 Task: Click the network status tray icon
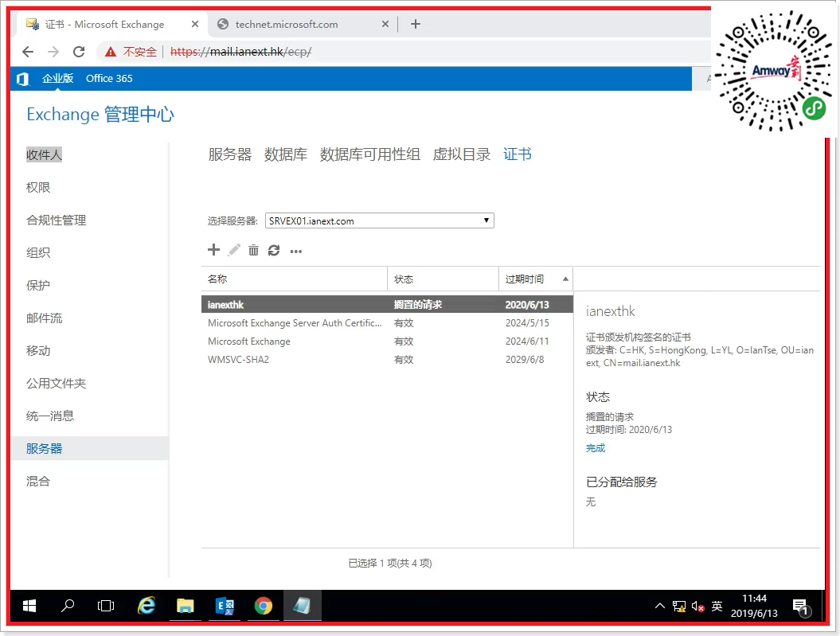(x=678, y=607)
